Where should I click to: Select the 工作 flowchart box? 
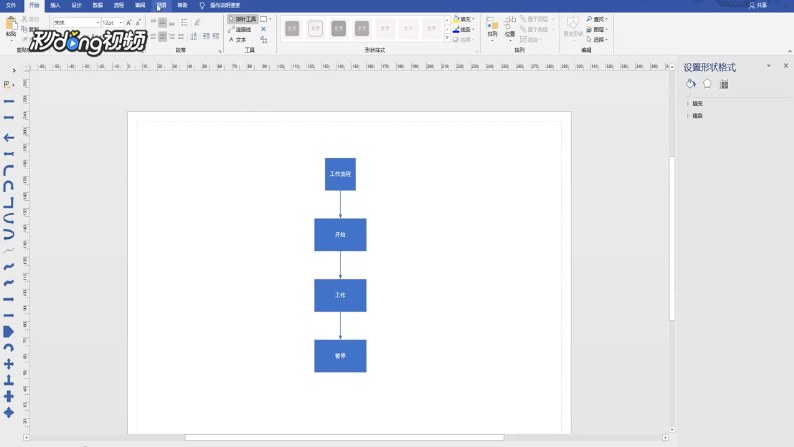click(x=340, y=295)
